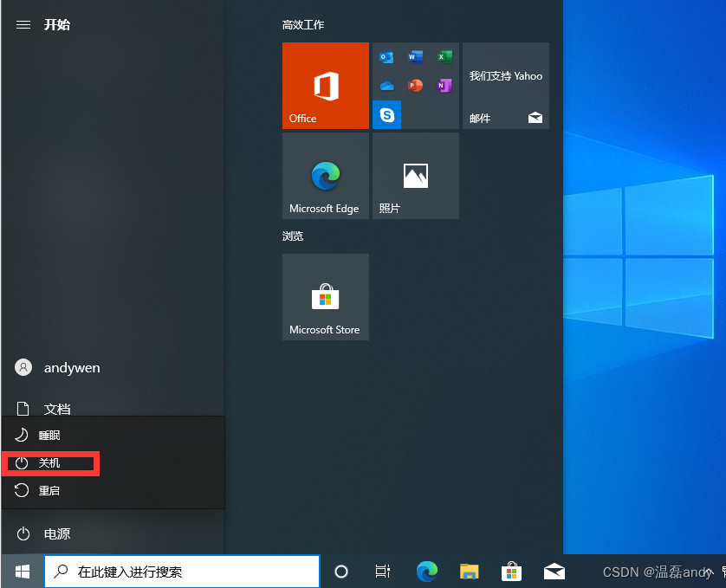Viewport: 726px width, 588px height.
Task: Open Microsoft Edge from the taskbar
Action: (x=426, y=572)
